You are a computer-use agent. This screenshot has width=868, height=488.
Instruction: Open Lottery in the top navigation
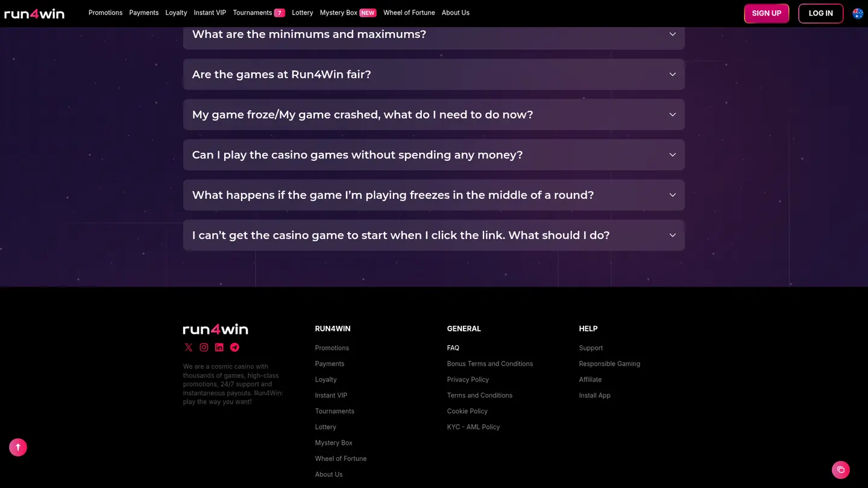click(303, 13)
